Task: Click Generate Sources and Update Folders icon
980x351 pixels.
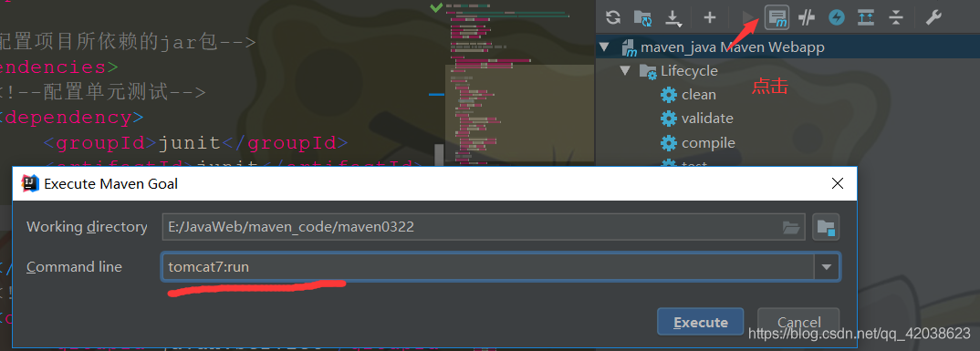Action: (642, 17)
